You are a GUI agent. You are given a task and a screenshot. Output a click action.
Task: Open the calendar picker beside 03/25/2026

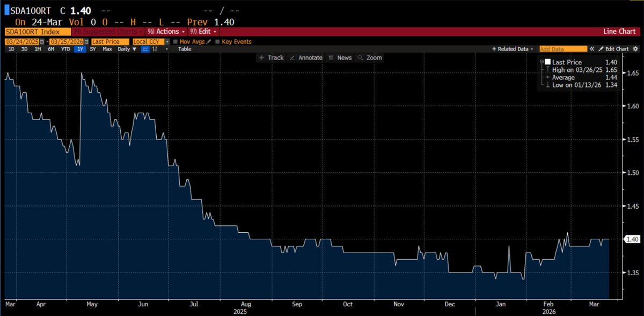click(x=86, y=42)
